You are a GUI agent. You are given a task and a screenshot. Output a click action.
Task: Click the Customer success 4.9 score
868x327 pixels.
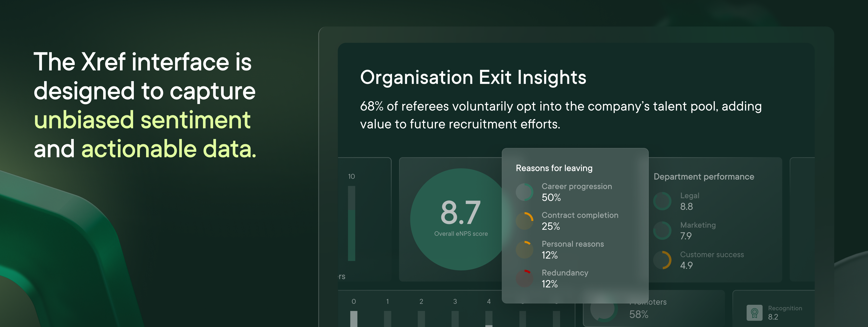point(686,265)
